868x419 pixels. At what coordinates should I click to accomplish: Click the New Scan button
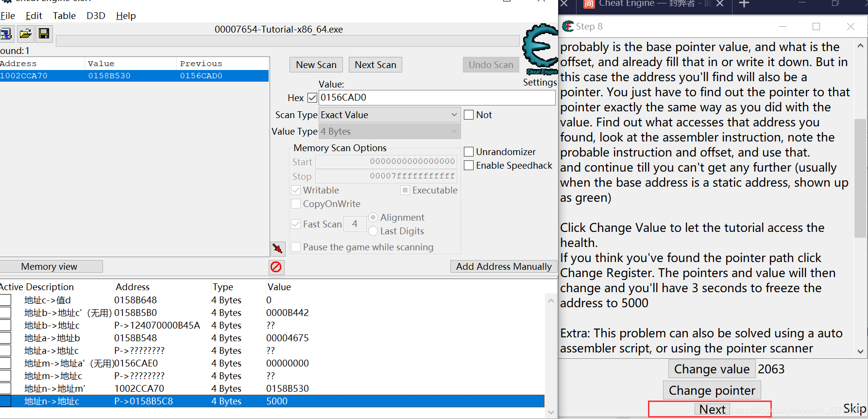pos(316,65)
